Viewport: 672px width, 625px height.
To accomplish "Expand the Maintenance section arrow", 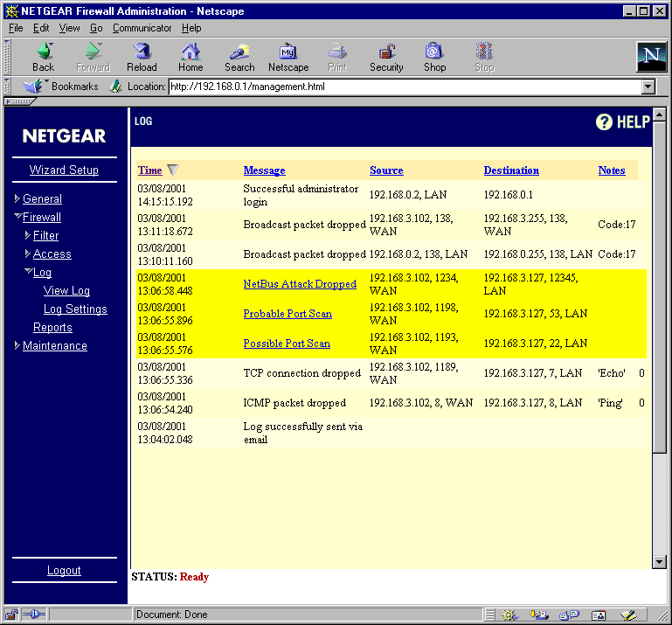I will tap(17, 345).
